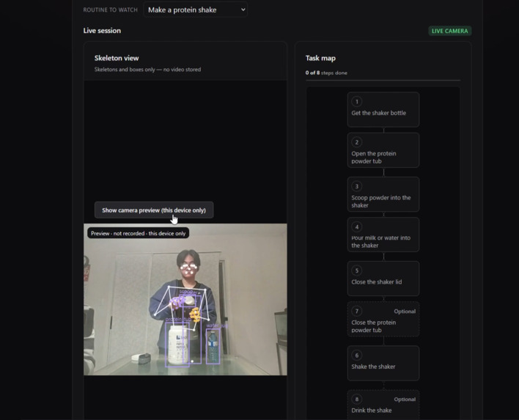Click the step 2 number circle
Screen dimensions: 519x420
(x=357, y=142)
